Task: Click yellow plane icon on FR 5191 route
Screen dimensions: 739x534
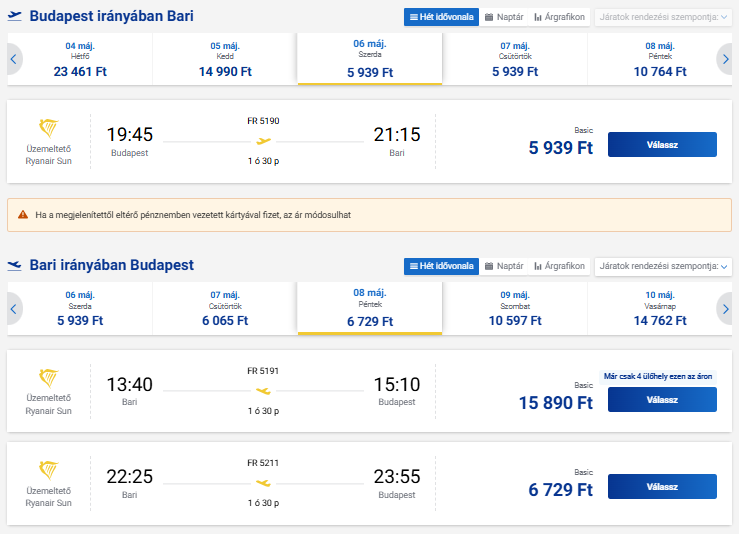Action: point(264,391)
